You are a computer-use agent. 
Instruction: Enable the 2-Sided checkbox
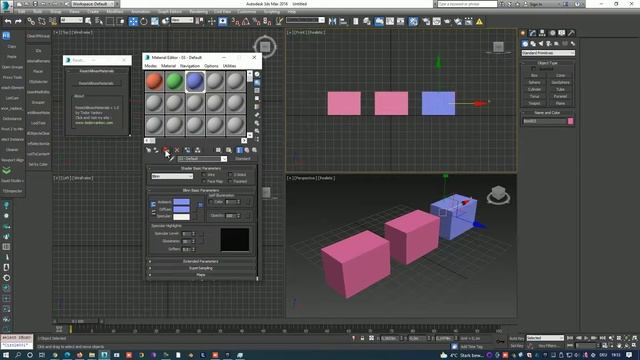tap(230, 175)
